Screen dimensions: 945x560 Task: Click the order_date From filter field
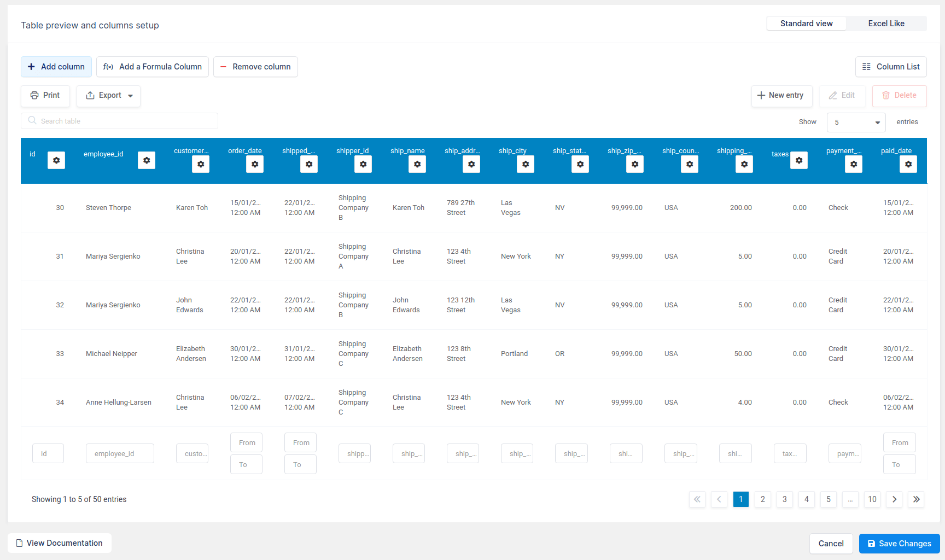(x=246, y=442)
